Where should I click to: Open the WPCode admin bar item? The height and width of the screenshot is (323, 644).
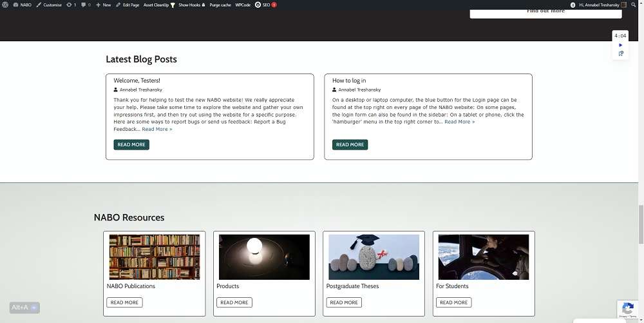coord(243,5)
